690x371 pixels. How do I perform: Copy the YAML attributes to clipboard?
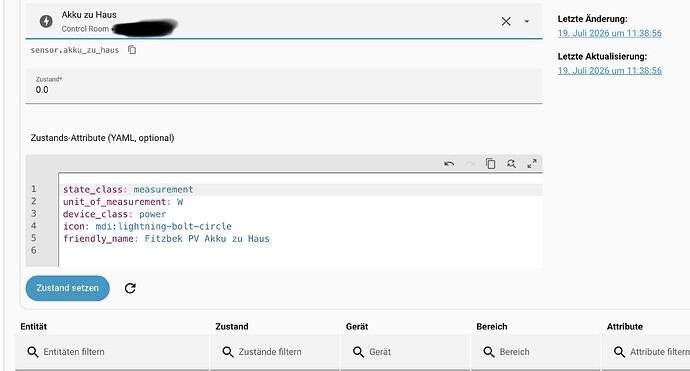tap(490, 164)
